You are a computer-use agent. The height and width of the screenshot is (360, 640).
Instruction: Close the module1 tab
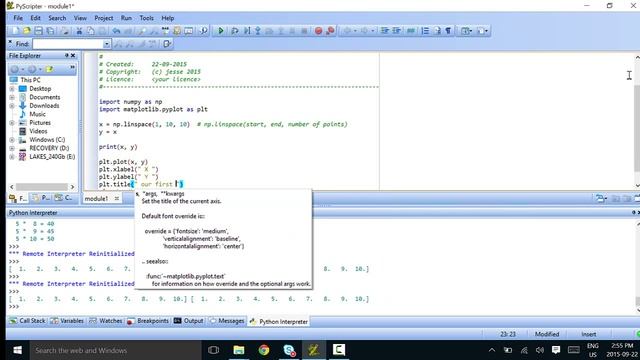point(116,198)
